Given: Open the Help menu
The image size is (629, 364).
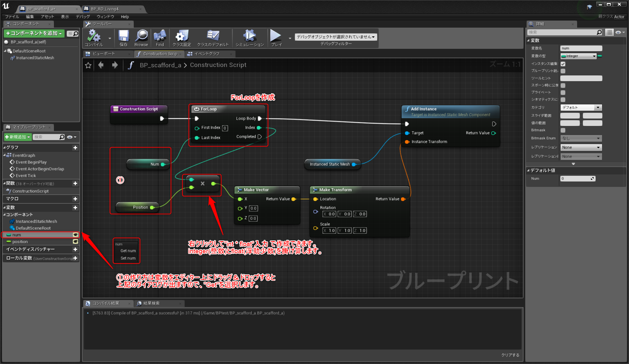Looking at the screenshot, I should 125,17.
